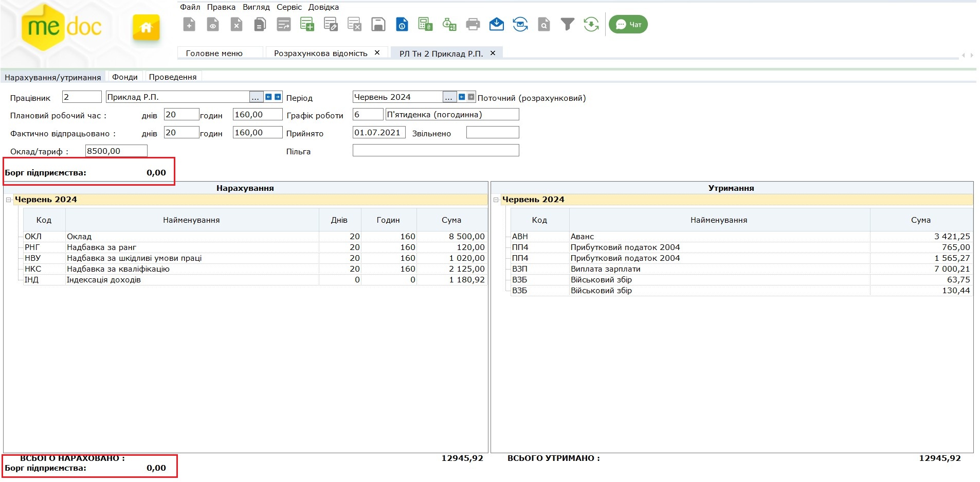The width and height of the screenshot is (980, 482).
Task: Close the РЛ Тн 2 Приклад Р.П. tab
Action: tap(493, 53)
